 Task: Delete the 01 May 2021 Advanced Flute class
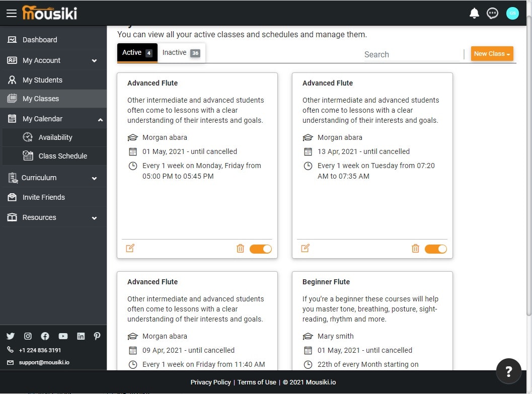click(240, 249)
